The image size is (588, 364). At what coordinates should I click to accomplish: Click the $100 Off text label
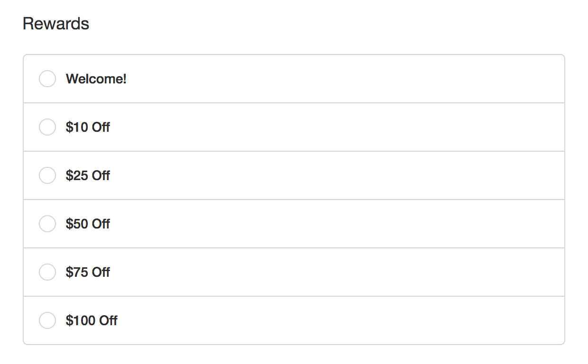point(92,320)
